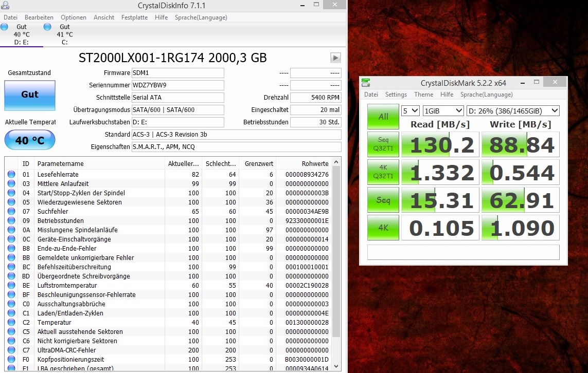Start the Seq Q32T1 benchmark
The width and height of the screenshot is (588, 373).
(x=383, y=144)
